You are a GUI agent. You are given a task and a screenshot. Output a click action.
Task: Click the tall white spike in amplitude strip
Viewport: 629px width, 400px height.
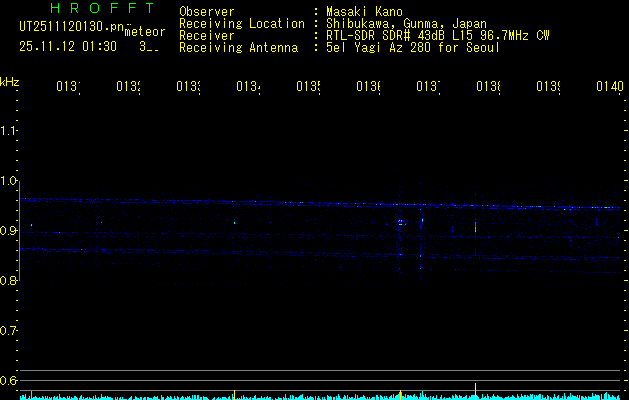pos(475,388)
